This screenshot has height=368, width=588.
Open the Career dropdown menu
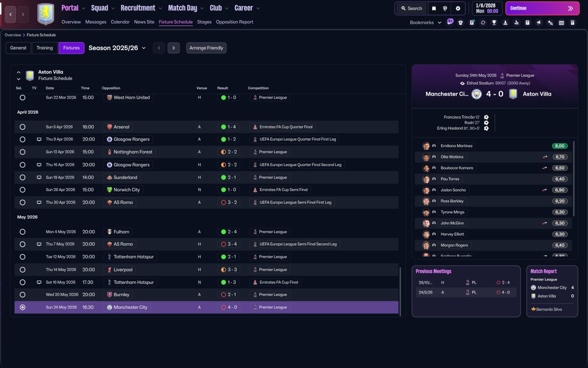(x=247, y=8)
